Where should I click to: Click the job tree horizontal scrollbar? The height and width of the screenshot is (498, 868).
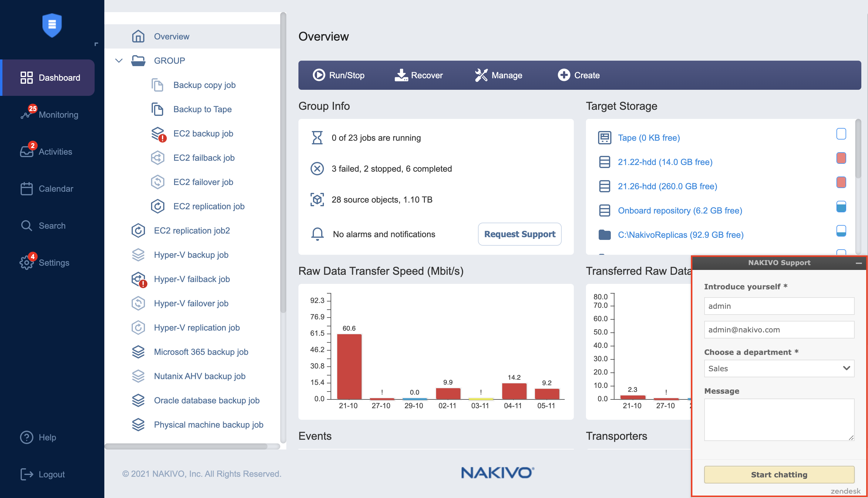pyautogui.click(x=186, y=446)
